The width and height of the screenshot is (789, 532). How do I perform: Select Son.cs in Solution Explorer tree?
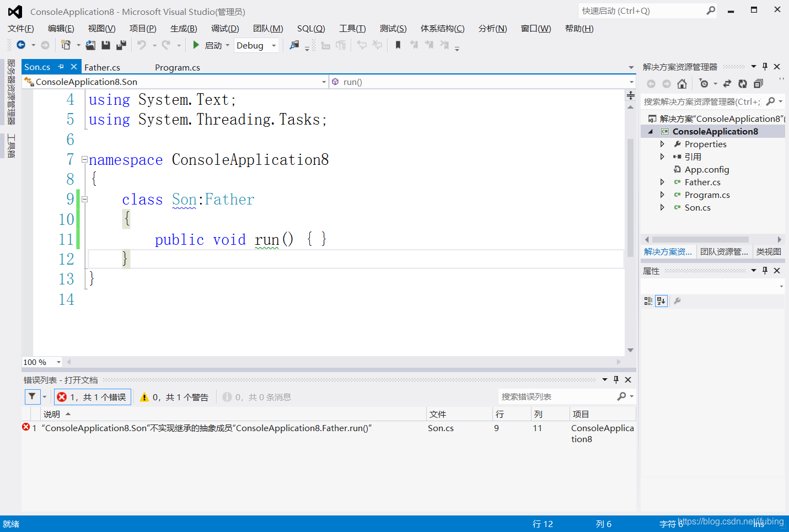point(697,207)
